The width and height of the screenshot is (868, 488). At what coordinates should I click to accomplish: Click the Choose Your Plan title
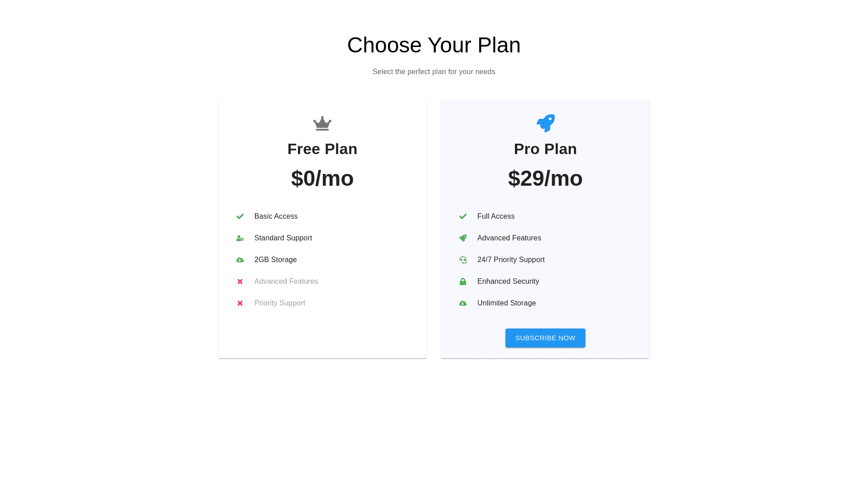[x=434, y=45]
